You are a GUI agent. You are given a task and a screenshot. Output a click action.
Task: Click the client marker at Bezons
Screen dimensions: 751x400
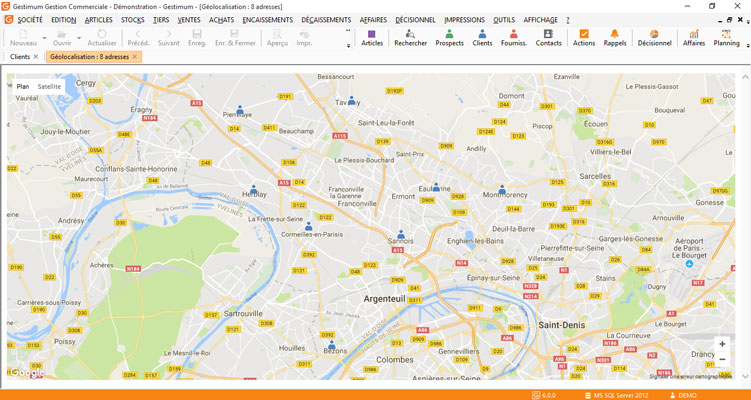(331, 345)
